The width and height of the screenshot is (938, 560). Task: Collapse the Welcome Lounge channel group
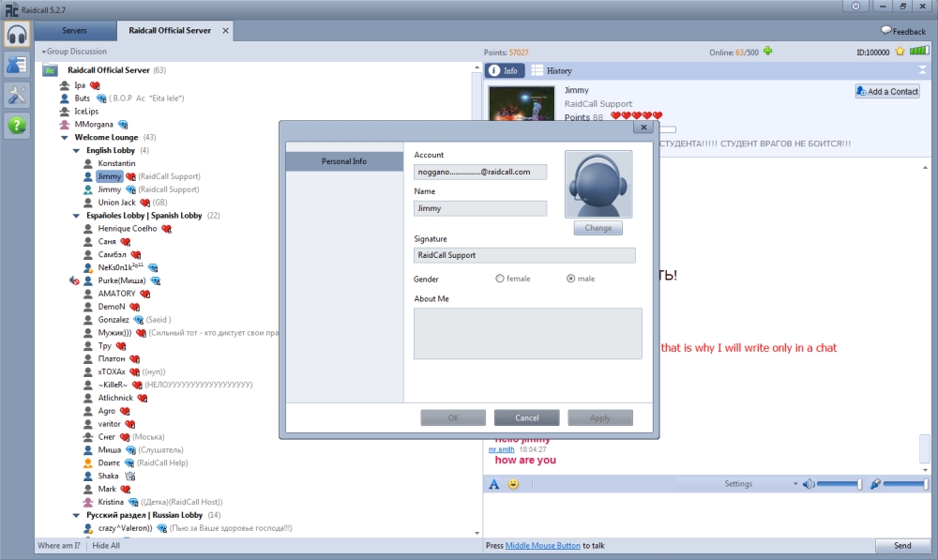[64, 138]
